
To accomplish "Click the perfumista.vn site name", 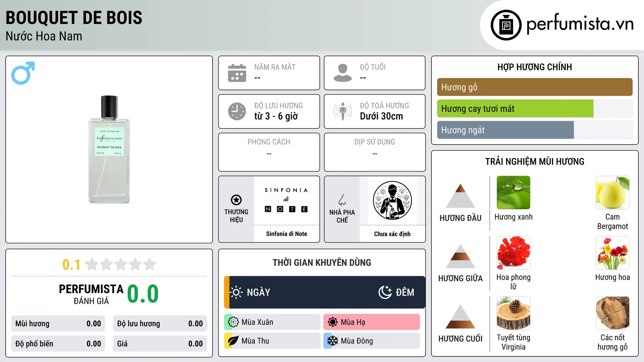I will tap(580, 24).
